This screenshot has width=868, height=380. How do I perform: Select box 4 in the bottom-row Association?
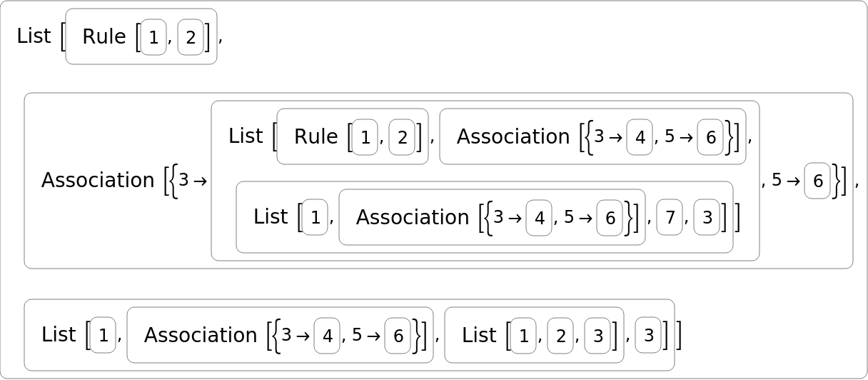coord(327,335)
